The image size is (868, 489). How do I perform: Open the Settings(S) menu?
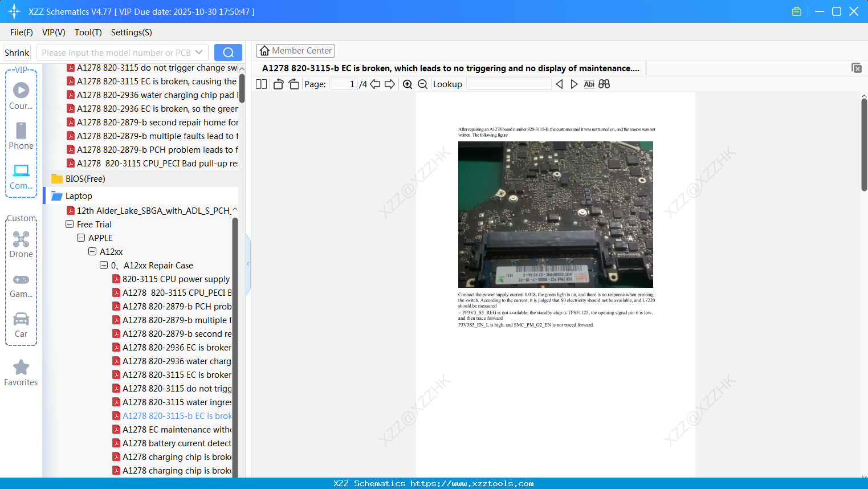click(131, 32)
